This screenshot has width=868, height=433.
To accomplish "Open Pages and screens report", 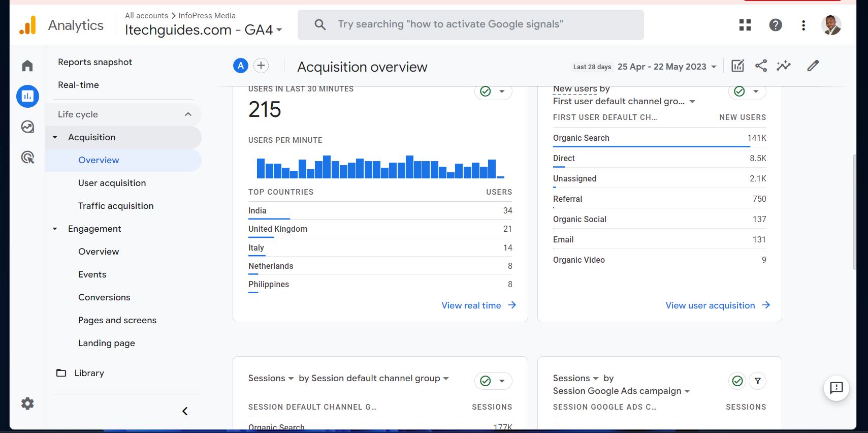I will [117, 320].
